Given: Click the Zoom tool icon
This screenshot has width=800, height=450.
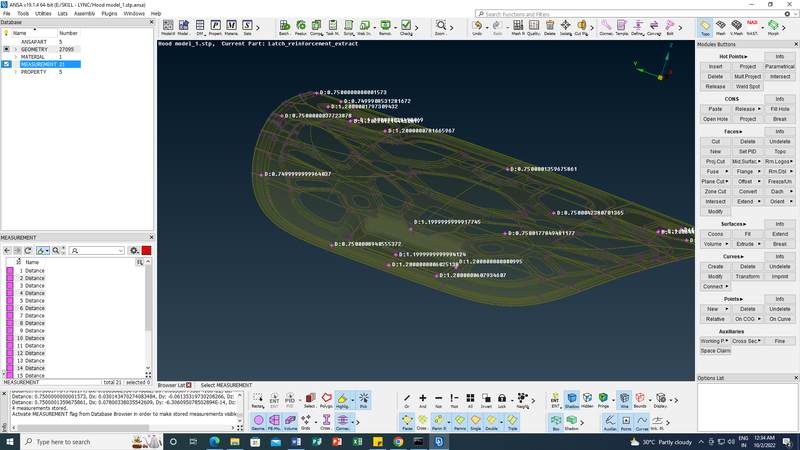Looking at the screenshot, I should click(441, 27).
